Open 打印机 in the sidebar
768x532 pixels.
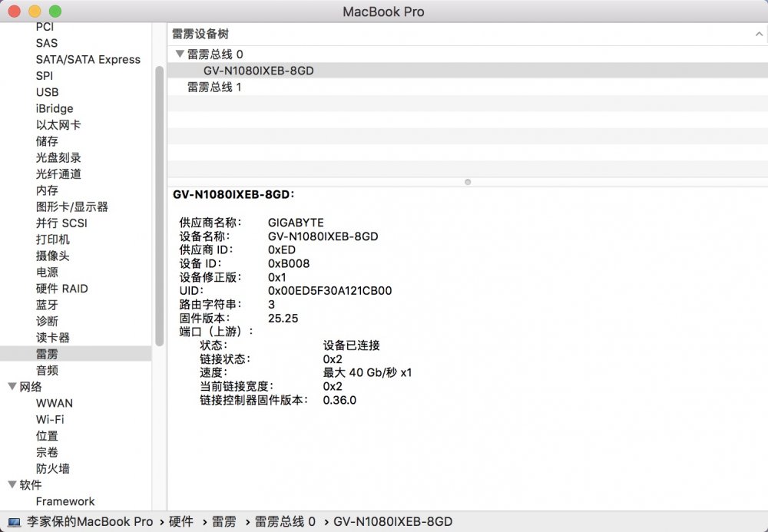53,240
